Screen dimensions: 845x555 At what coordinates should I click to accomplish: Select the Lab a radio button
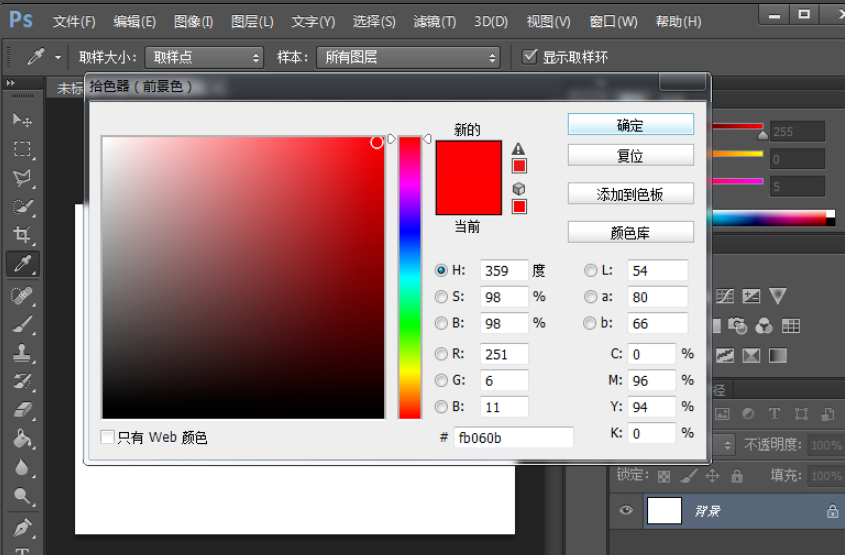pyautogui.click(x=591, y=297)
